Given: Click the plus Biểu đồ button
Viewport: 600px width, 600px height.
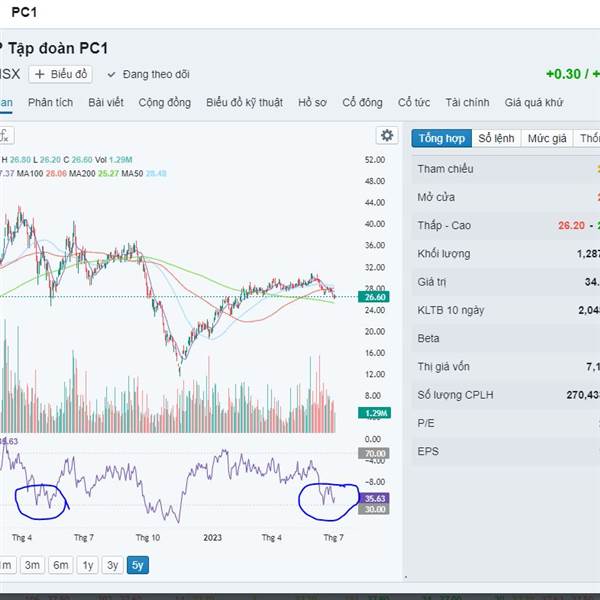Looking at the screenshot, I should [x=60, y=74].
